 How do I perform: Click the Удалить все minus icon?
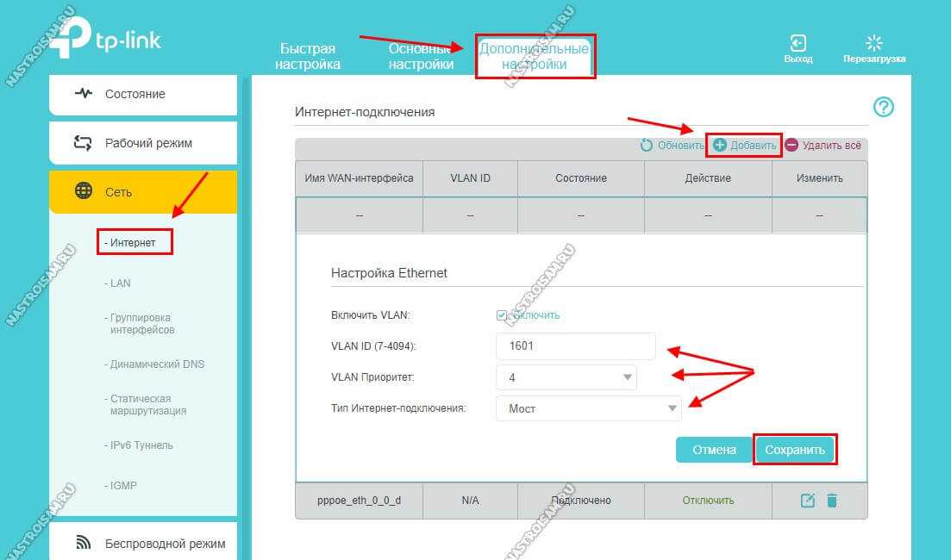coord(791,146)
